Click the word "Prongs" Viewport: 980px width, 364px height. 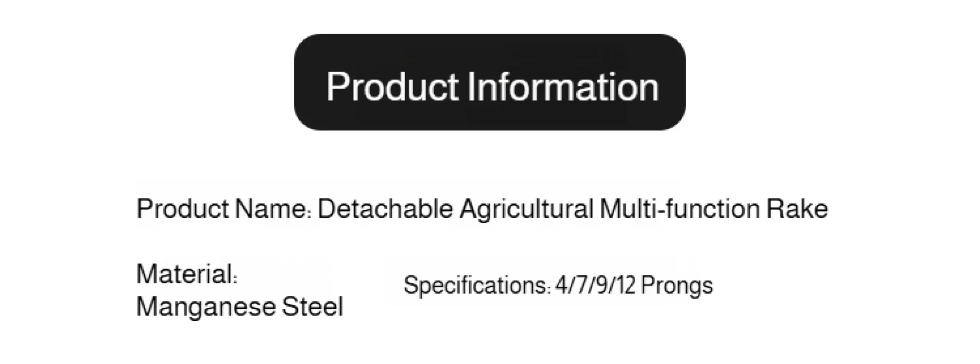(x=677, y=285)
